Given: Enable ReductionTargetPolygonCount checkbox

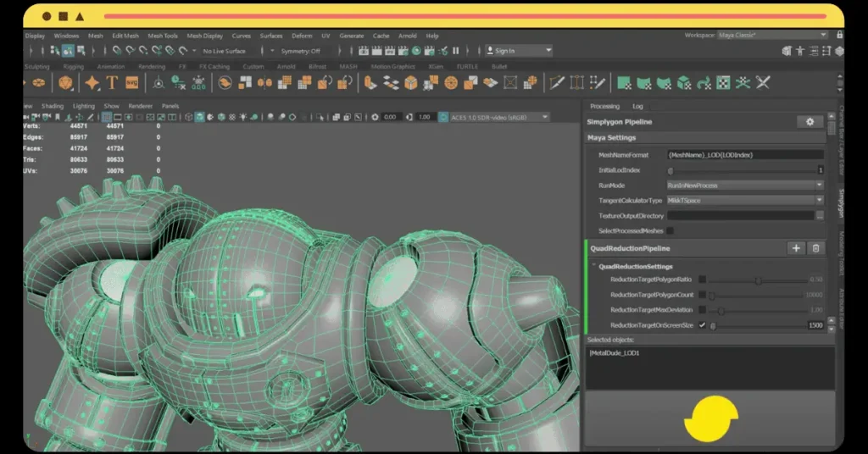Looking at the screenshot, I should pos(702,295).
